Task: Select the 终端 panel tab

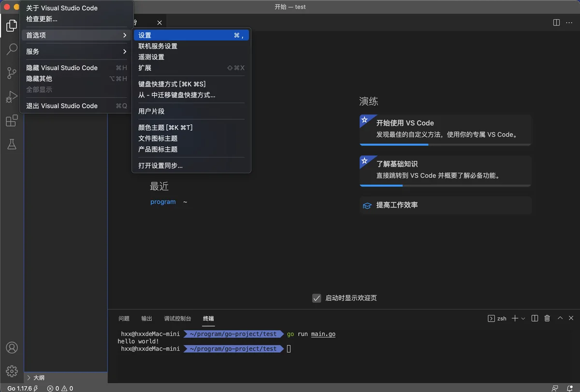Action: pyautogui.click(x=208, y=319)
